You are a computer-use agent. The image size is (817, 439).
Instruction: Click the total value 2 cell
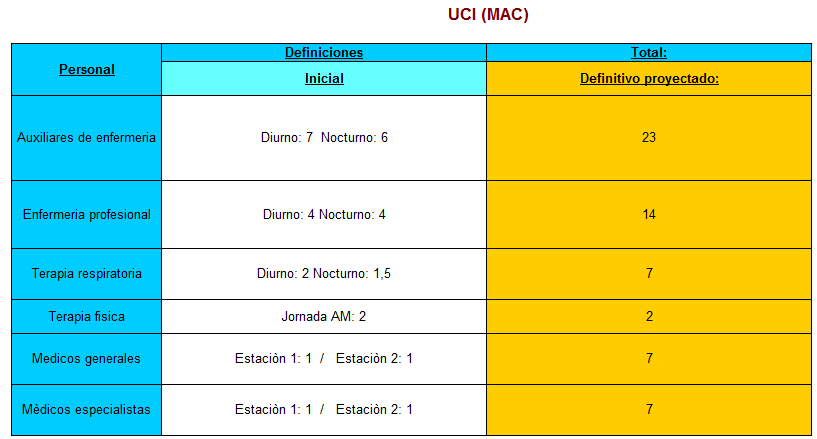pyautogui.click(x=648, y=316)
